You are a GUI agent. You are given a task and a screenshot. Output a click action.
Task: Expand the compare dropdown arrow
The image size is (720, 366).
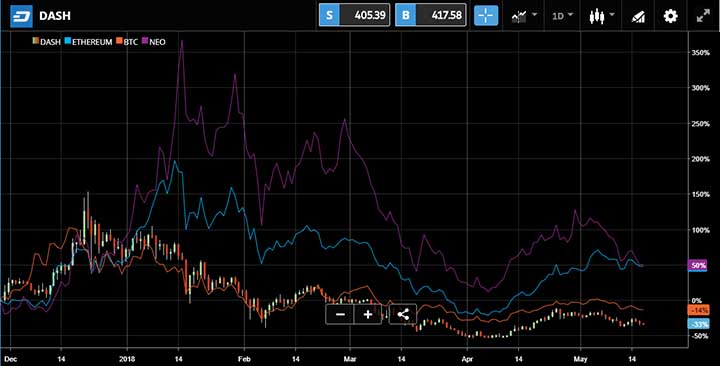click(x=534, y=15)
